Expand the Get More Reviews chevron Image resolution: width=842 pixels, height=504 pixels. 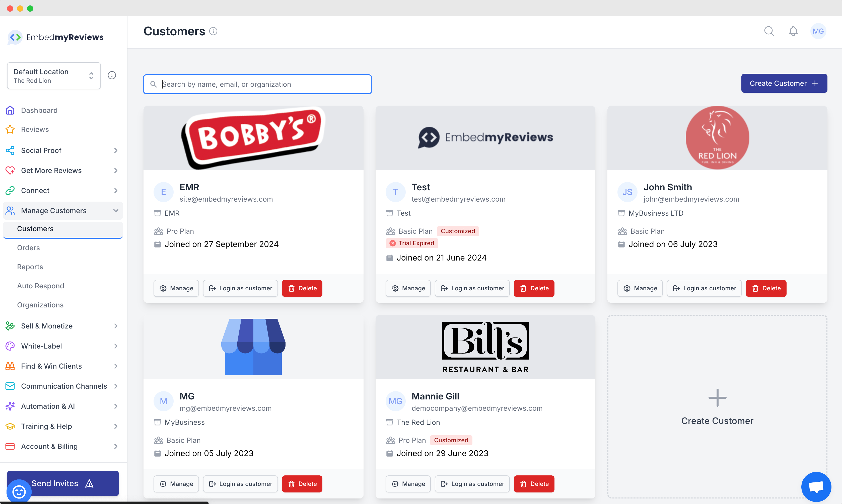tap(116, 171)
